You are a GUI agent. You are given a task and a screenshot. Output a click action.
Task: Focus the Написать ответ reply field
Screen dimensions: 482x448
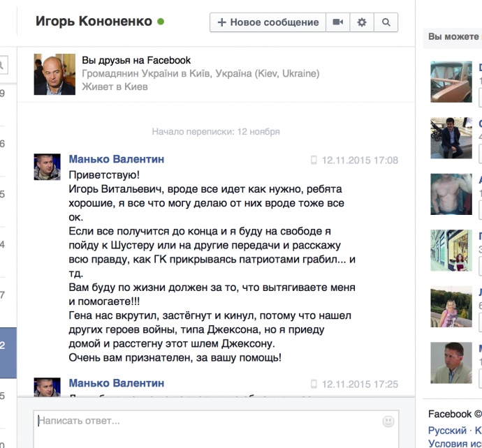pyautogui.click(x=216, y=429)
